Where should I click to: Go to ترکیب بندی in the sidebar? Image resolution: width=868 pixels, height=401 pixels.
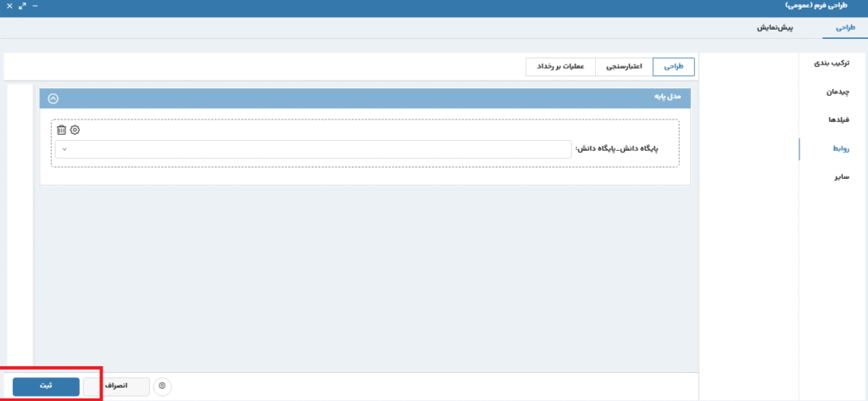pyautogui.click(x=832, y=64)
